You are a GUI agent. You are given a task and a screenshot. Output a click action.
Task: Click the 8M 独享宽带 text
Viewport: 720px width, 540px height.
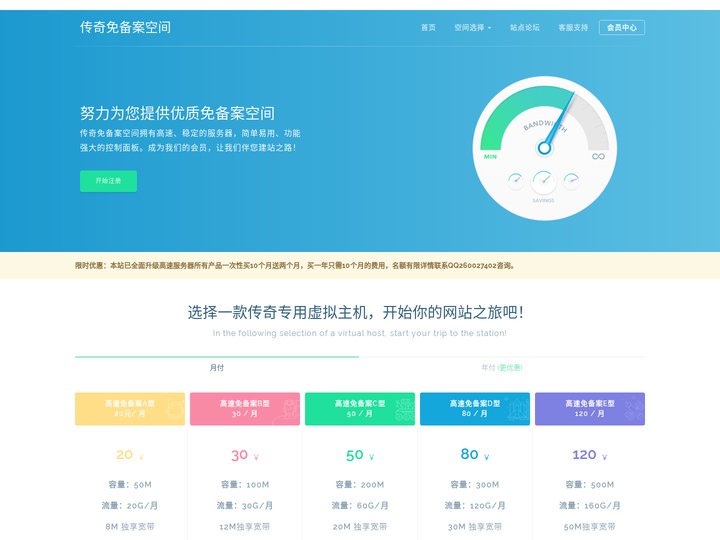pyautogui.click(x=130, y=527)
